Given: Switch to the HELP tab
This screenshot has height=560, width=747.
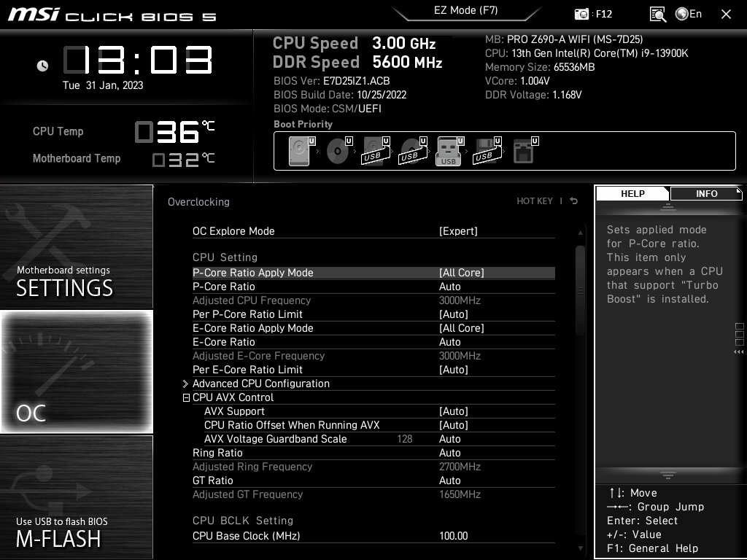Looking at the screenshot, I should click(x=632, y=193).
